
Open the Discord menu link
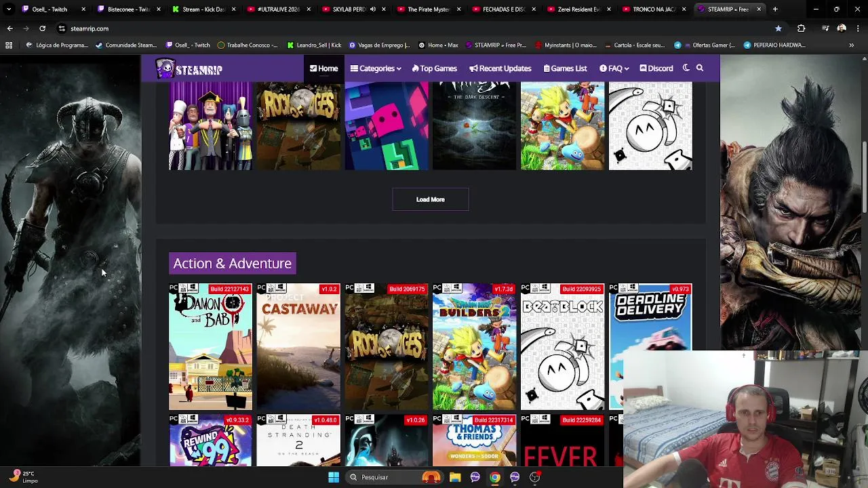656,68
